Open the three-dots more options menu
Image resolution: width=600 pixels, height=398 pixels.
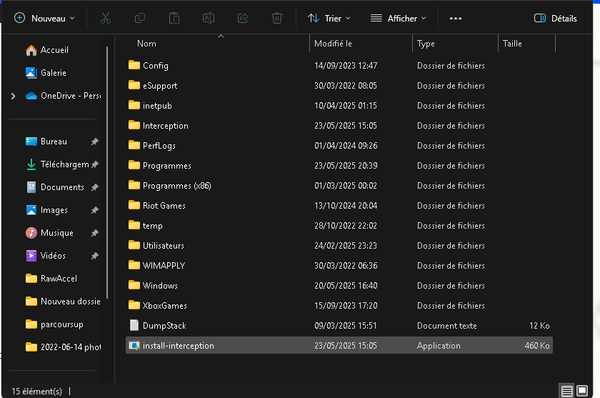[455, 18]
